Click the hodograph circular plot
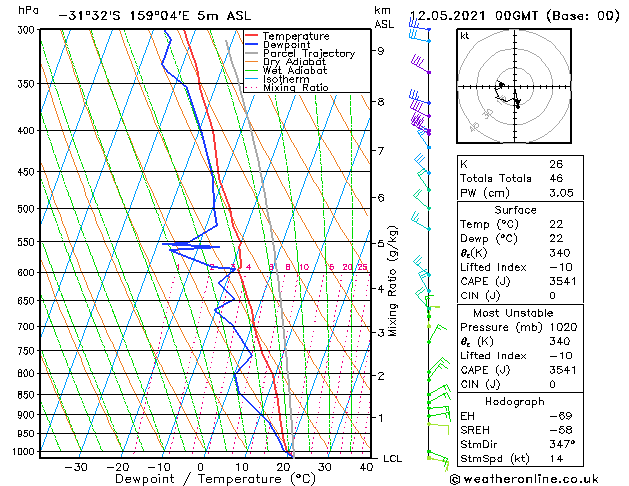This screenshot has height=486, width=629. 514,86
